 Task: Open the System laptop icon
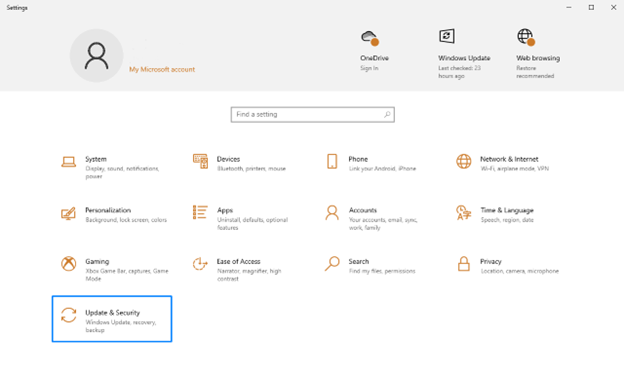(x=68, y=162)
